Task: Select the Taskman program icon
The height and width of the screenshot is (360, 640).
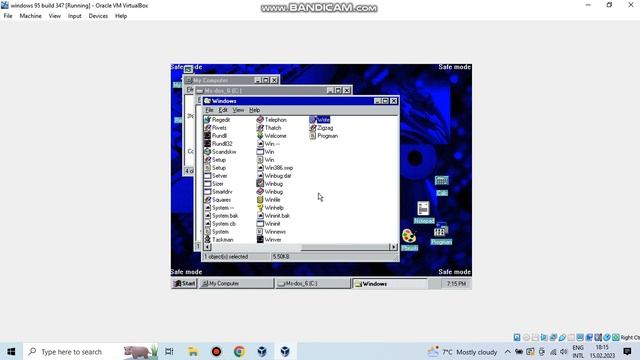Action: (207, 240)
